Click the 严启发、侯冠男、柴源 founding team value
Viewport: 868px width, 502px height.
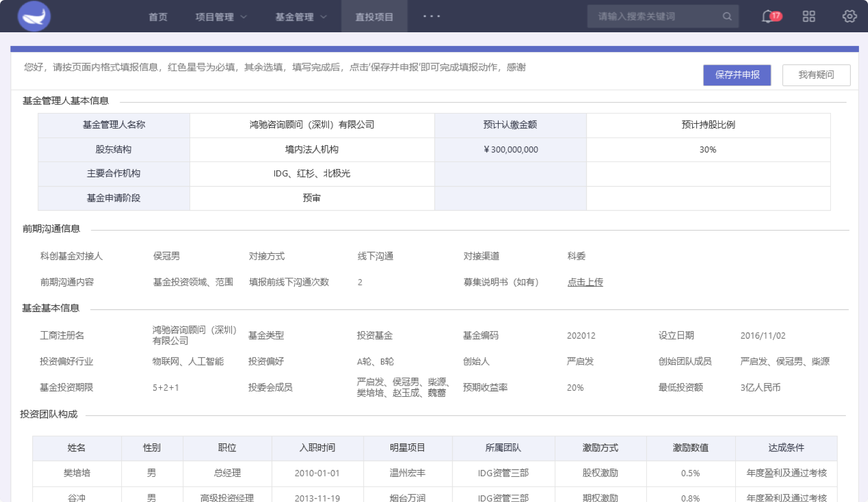coord(785,362)
